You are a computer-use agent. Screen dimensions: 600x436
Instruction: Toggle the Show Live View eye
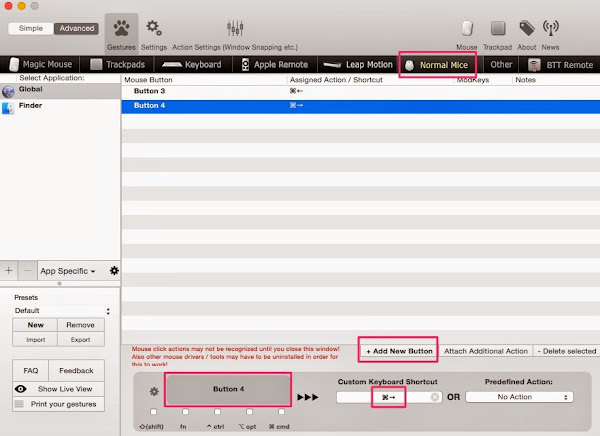tap(21, 389)
